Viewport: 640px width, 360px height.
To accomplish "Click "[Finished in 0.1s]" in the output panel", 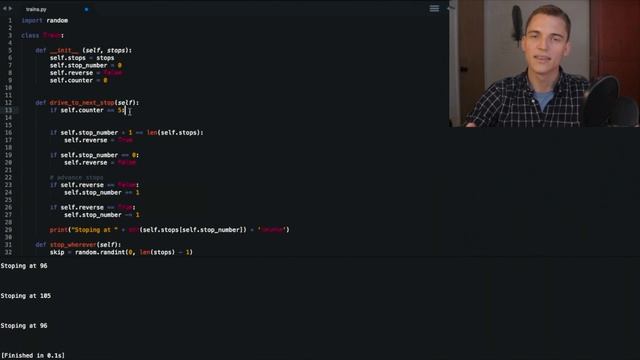I will [33, 356].
